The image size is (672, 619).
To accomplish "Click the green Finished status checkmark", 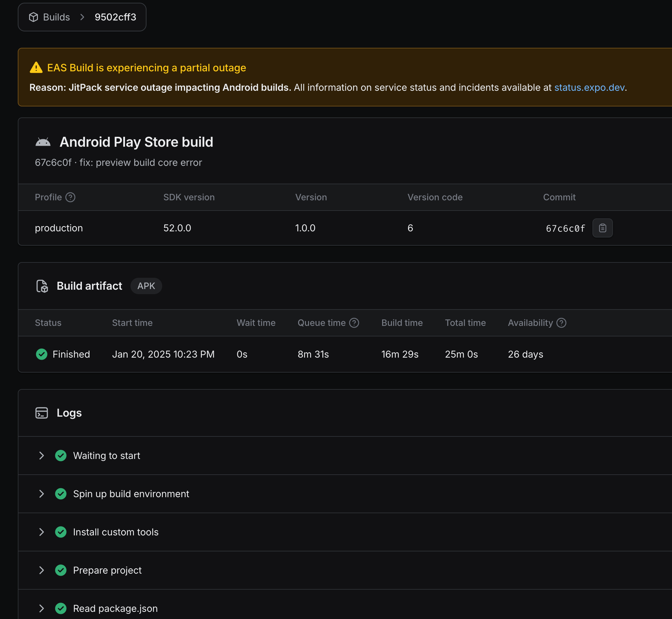I will point(42,354).
